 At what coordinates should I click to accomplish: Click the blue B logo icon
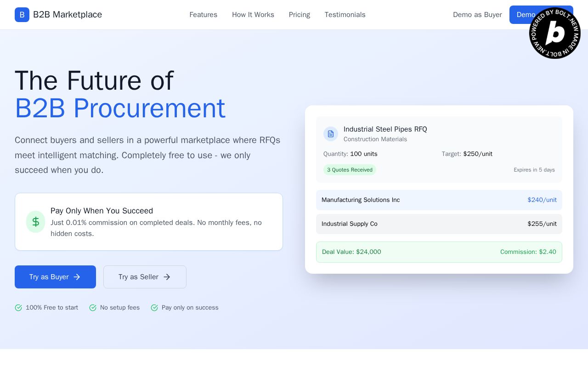coord(22,15)
